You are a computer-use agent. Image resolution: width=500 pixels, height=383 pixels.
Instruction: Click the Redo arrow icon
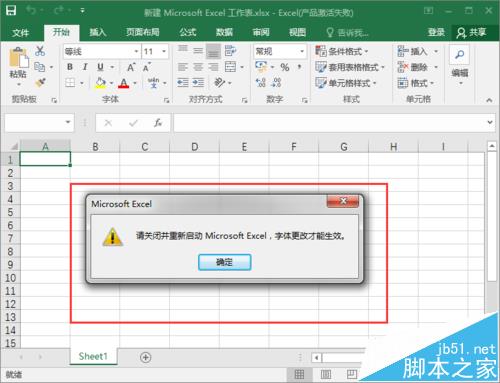(59, 11)
